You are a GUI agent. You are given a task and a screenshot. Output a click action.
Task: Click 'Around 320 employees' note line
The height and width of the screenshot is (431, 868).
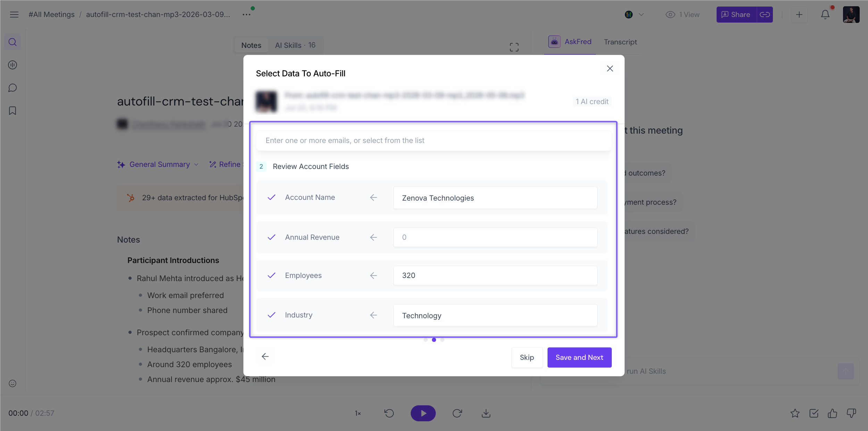coord(190,365)
